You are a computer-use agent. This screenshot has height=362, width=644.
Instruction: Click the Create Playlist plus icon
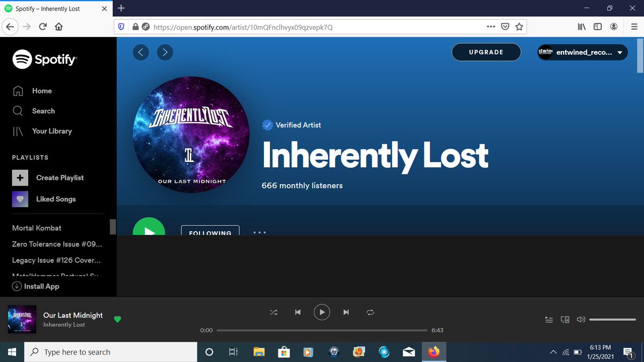click(20, 178)
